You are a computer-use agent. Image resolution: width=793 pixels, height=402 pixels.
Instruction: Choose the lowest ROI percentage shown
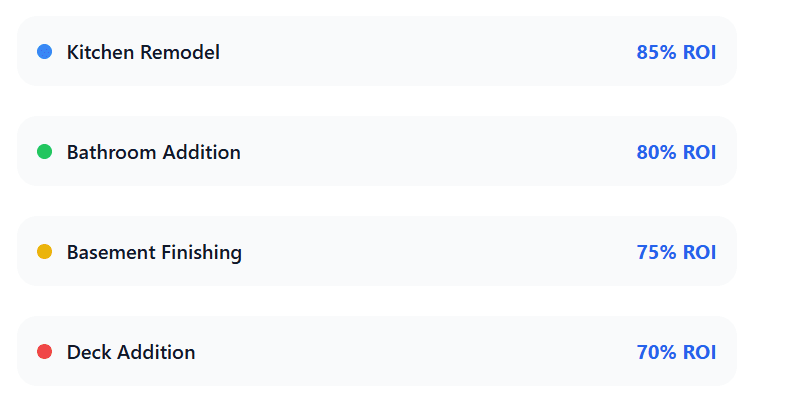tap(676, 352)
